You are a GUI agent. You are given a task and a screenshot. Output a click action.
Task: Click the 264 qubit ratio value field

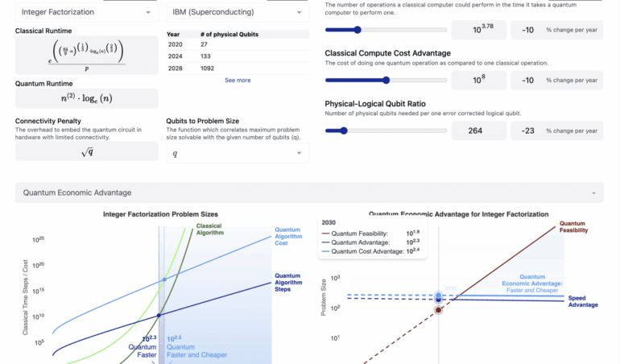478,130
